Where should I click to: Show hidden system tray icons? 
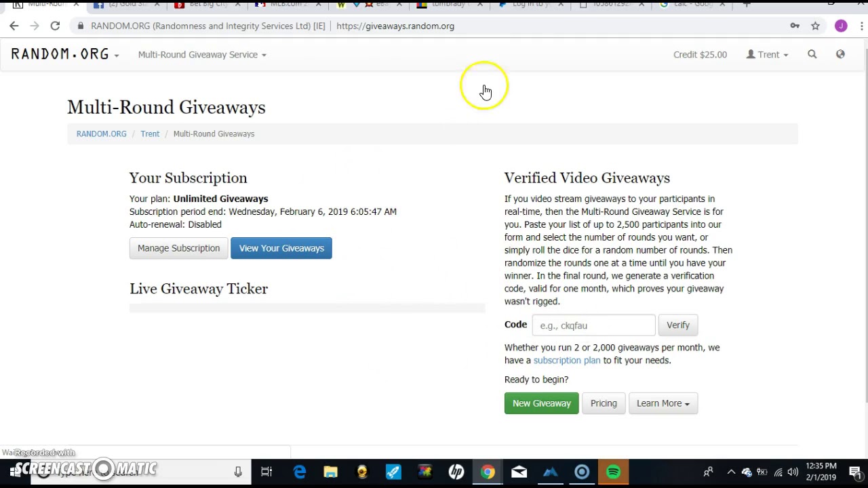(731, 472)
